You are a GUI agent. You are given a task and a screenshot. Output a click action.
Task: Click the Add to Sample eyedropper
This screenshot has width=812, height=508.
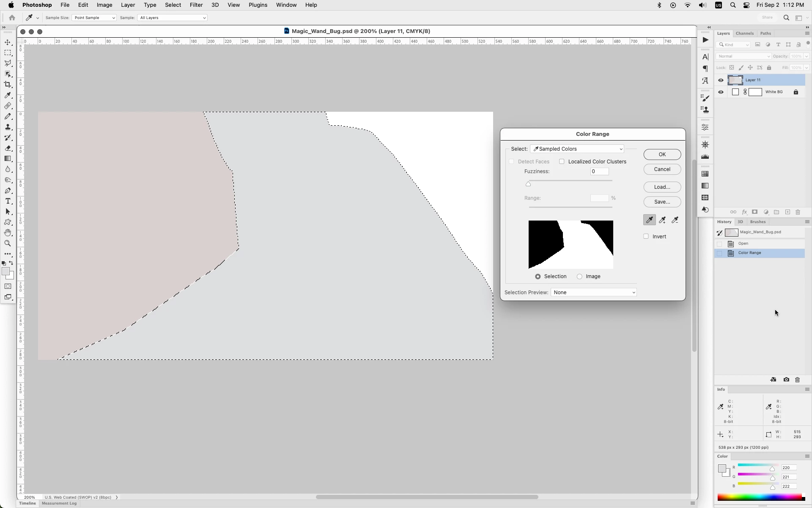pyautogui.click(x=662, y=220)
